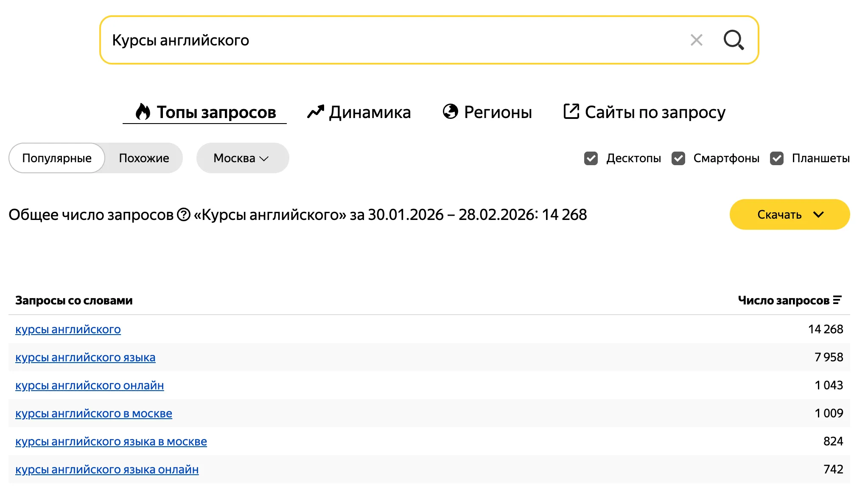Click the sort icon beside Число запросов
The height and width of the screenshot is (490, 868).
coord(837,300)
